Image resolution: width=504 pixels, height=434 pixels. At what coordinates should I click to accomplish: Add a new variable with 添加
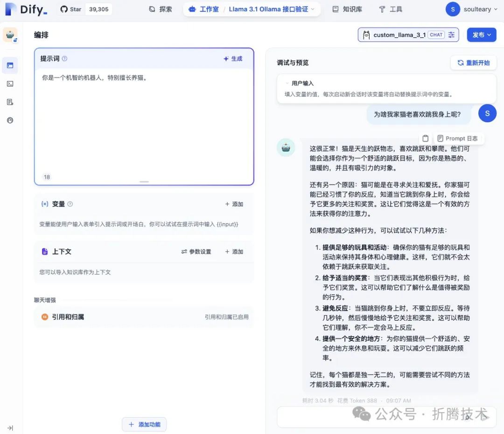click(234, 204)
